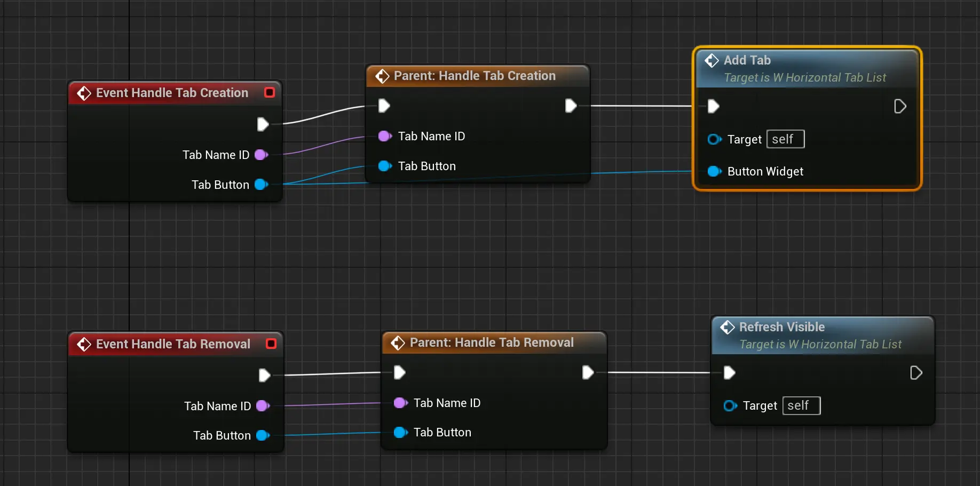The height and width of the screenshot is (486, 980).
Task: Click the exec output pin of Add Tab
Action: 900,106
